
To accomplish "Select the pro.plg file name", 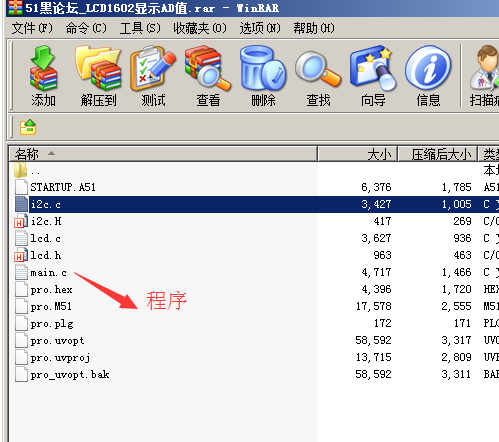I will pos(52,324).
